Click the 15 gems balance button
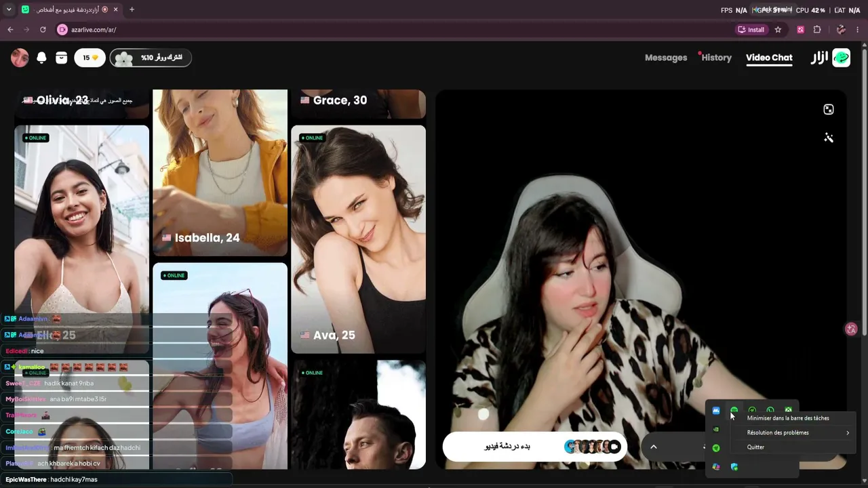The height and width of the screenshot is (488, 868). 90,58
